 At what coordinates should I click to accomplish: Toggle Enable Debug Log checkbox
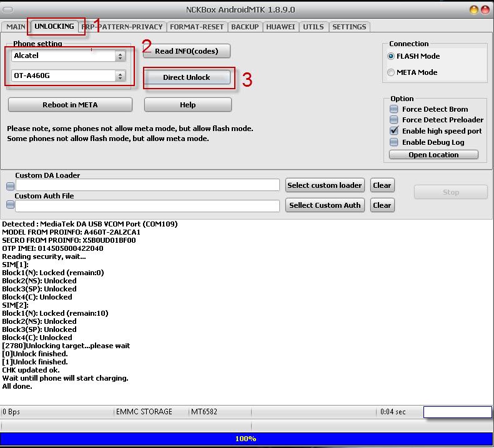click(394, 142)
